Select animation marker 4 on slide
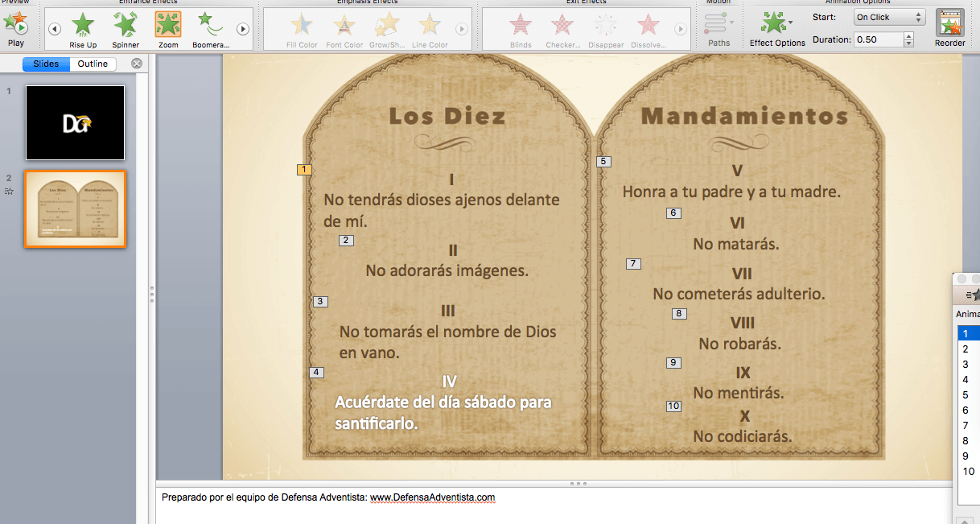This screenshot has height=524, width=980. coord(317,372)
